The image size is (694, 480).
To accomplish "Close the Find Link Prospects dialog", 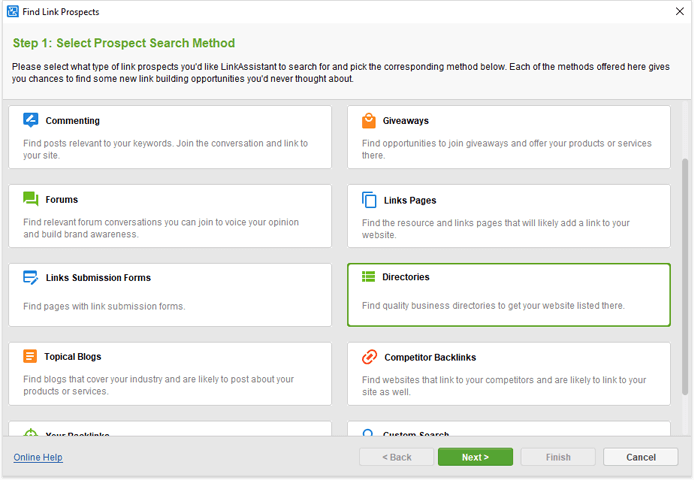I will tap(680, 12).
